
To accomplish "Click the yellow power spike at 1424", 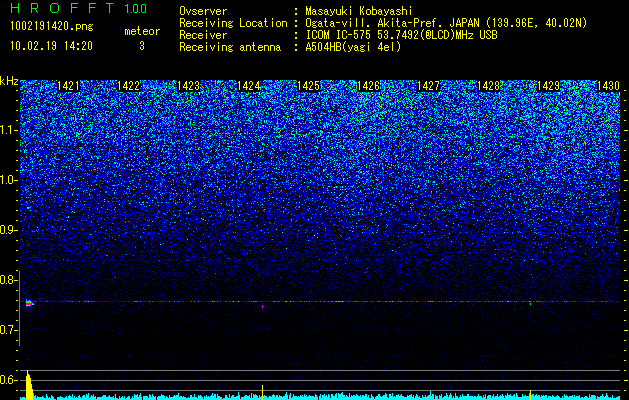I will point(262,392).
